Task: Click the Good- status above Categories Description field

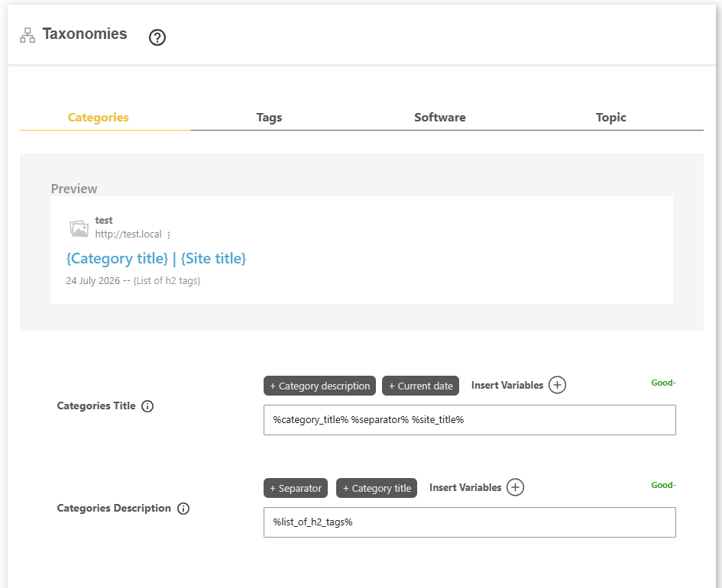Action: coord(663,485)
